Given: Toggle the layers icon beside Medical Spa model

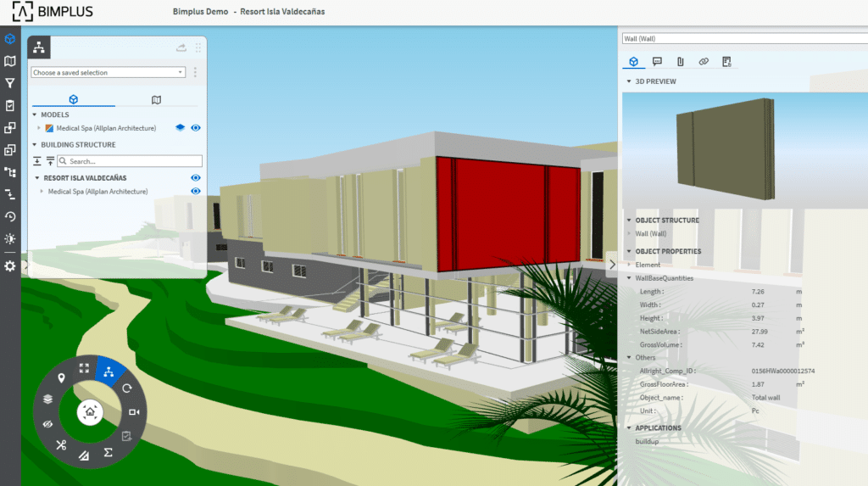Looking at the screenshot, I should 180,128.
